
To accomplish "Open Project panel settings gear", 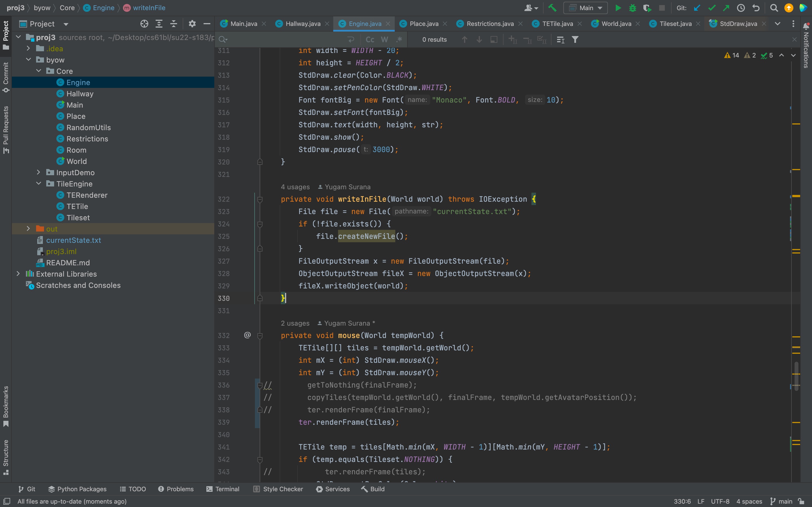I will click(192, 24).
